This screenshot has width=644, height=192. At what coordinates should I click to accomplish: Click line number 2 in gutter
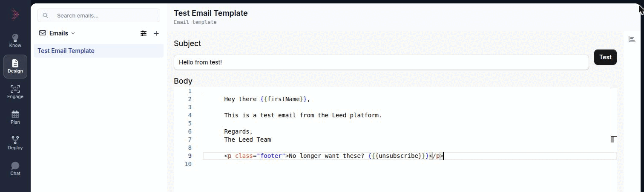click(190, 99)
